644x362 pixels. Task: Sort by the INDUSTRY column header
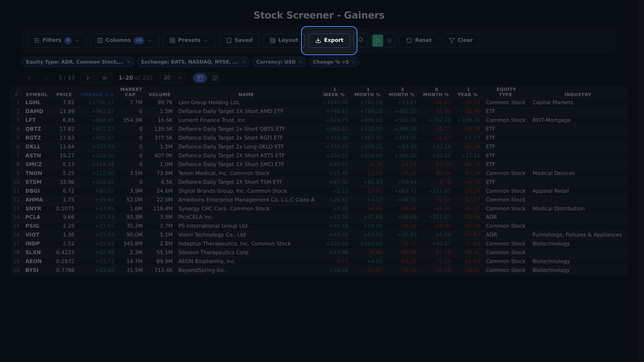click(578, 95)
